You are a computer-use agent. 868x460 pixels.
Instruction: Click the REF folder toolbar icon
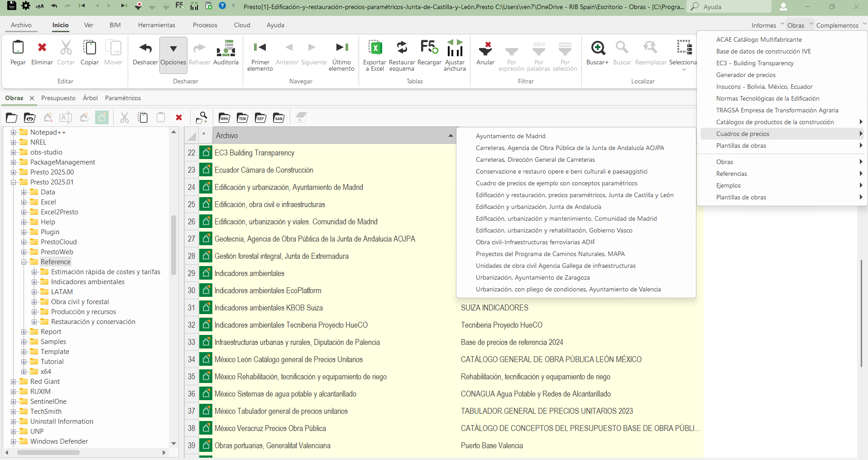[260, 118]
